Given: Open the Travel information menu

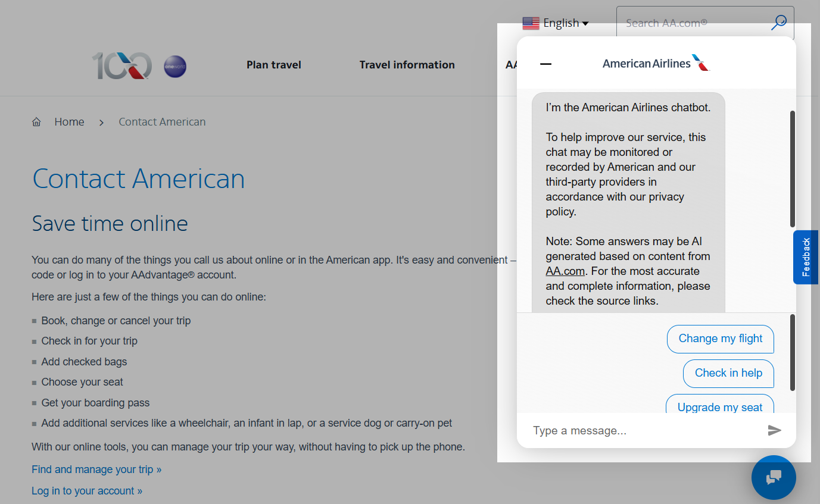Looking at the screenshot, I should tap(407, 65).
